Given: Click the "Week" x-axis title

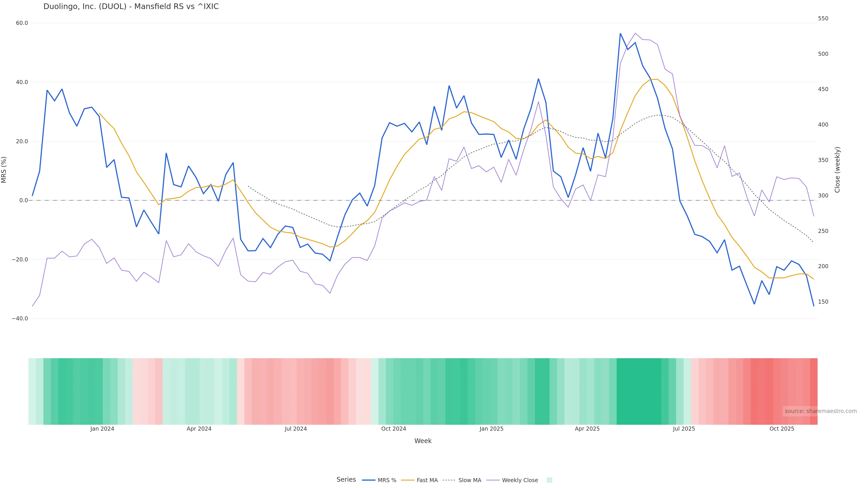Looking at the screenshot, I should tap(423, 441).
